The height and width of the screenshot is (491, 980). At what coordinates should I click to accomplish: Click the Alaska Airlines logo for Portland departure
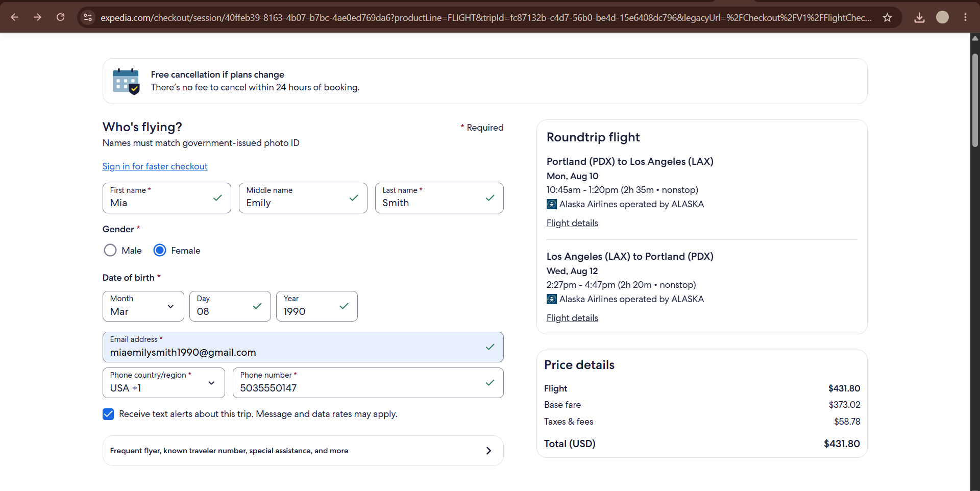click(552, 204)
